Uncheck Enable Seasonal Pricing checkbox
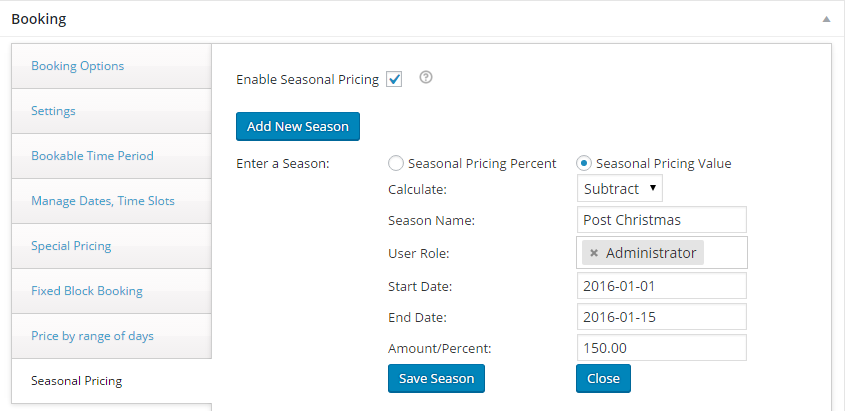 tap(394, 80)
